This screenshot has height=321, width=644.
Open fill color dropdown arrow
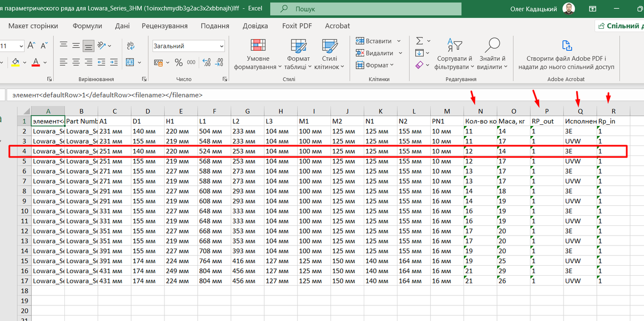click(24, 63)
